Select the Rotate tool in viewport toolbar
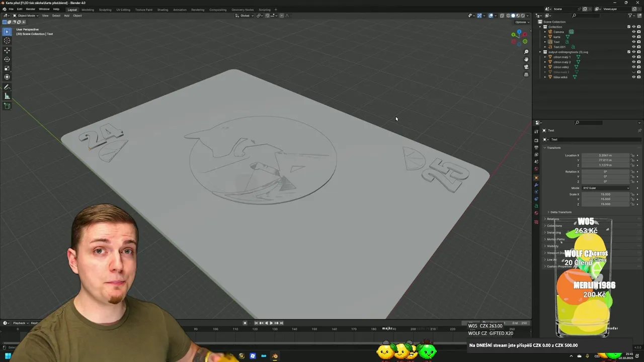Viewport: 644px width, 362px height. pos(7,59)
